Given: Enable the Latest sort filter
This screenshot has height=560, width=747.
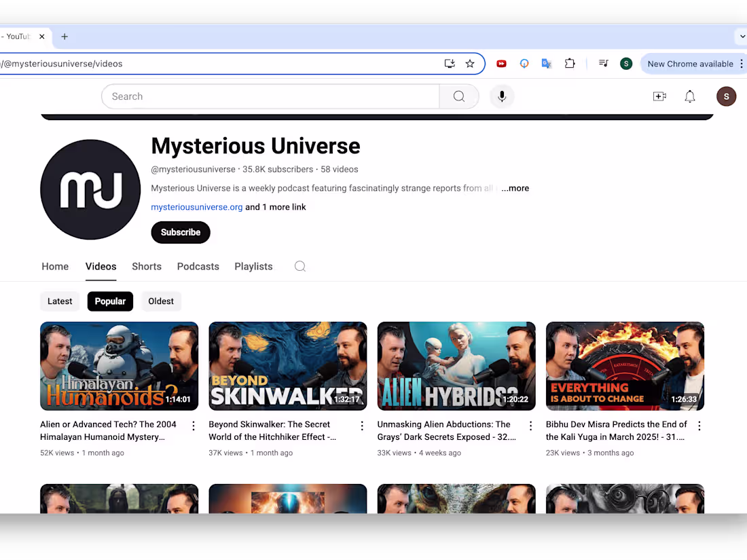Looking at the screenshot, I should [x=60, y=301].
